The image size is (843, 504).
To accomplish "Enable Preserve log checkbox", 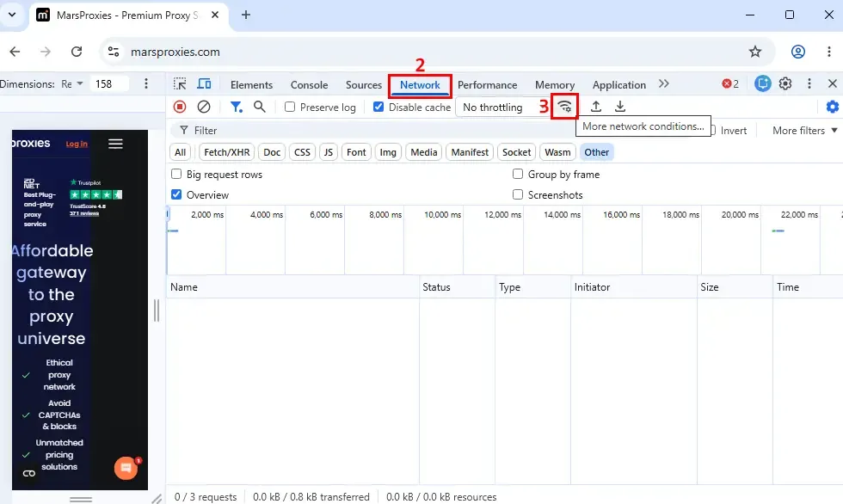I will 290,107.
